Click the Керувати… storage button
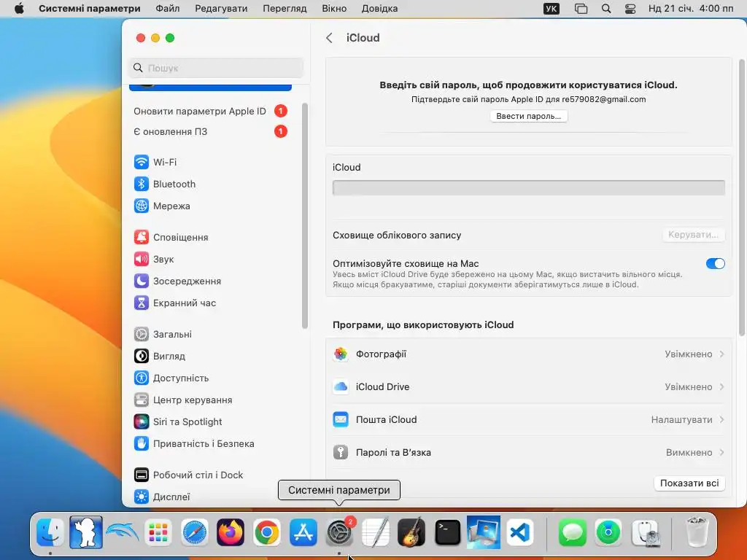This screenshot has width=747, height=560. (x=693, y=235)
